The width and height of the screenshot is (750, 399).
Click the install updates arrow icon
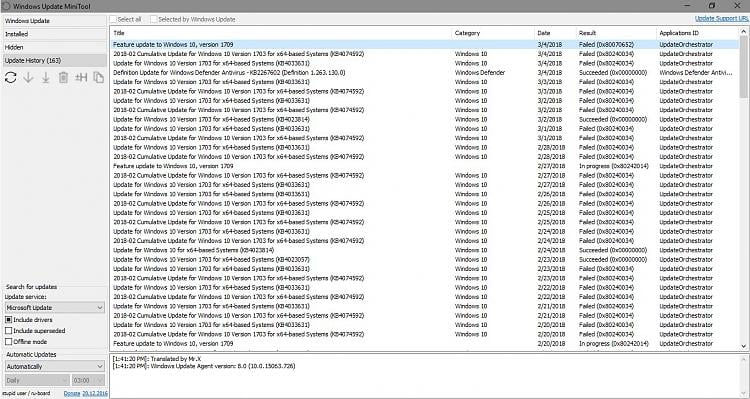click(x=45, y=78)
